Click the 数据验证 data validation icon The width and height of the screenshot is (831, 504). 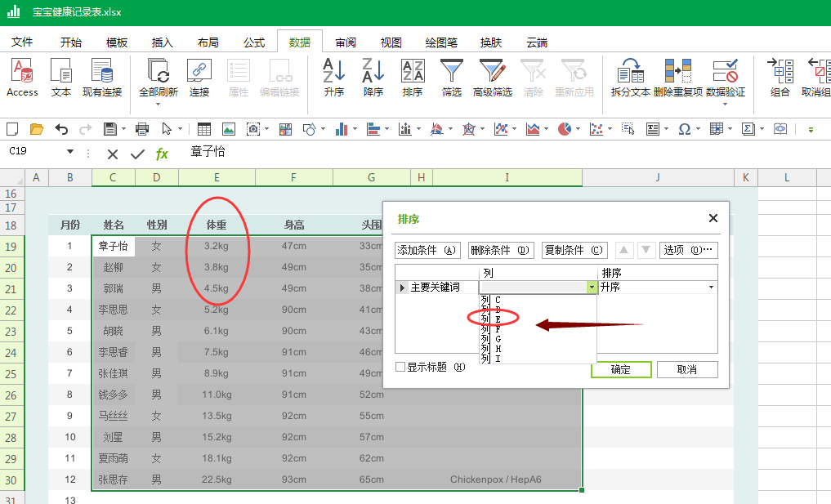[x=725, y=71]
